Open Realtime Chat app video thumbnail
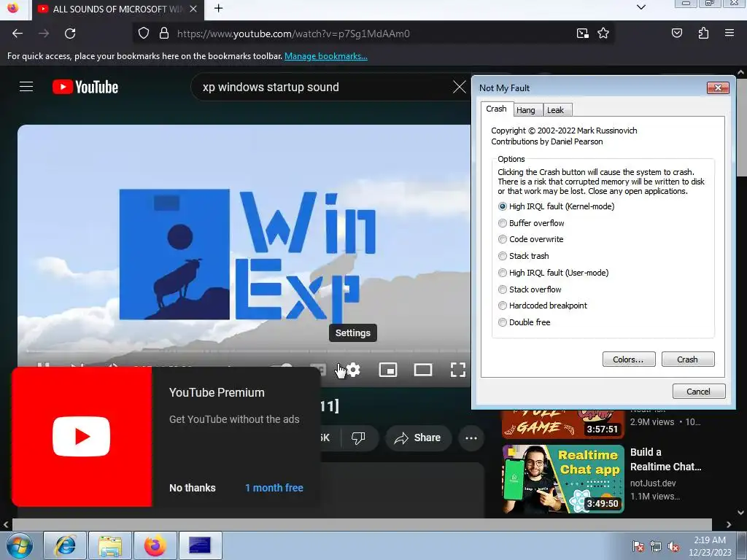 563,479
